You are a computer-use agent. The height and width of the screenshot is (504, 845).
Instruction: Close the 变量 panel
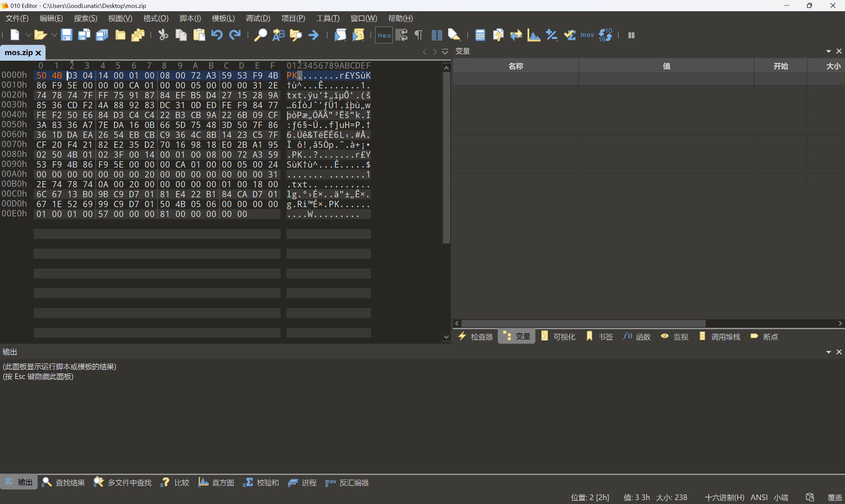pyautogui.click(x=839, y=51)
